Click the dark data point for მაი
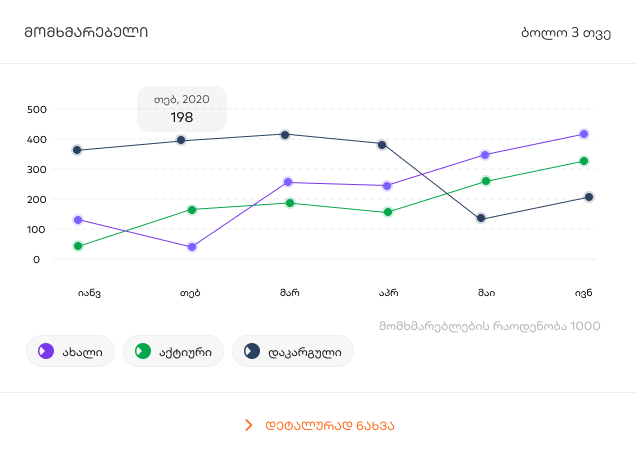636x458 pixels. click(x=481, y=218)
